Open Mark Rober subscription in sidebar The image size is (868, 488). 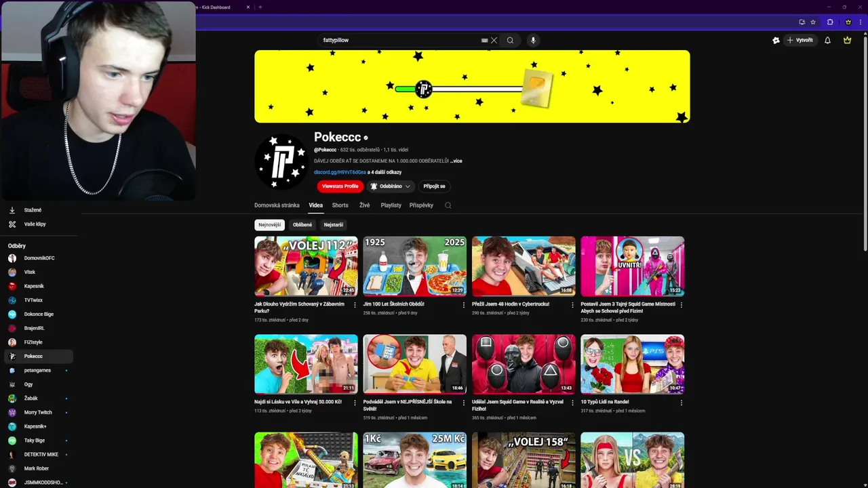tap(39, 468)
